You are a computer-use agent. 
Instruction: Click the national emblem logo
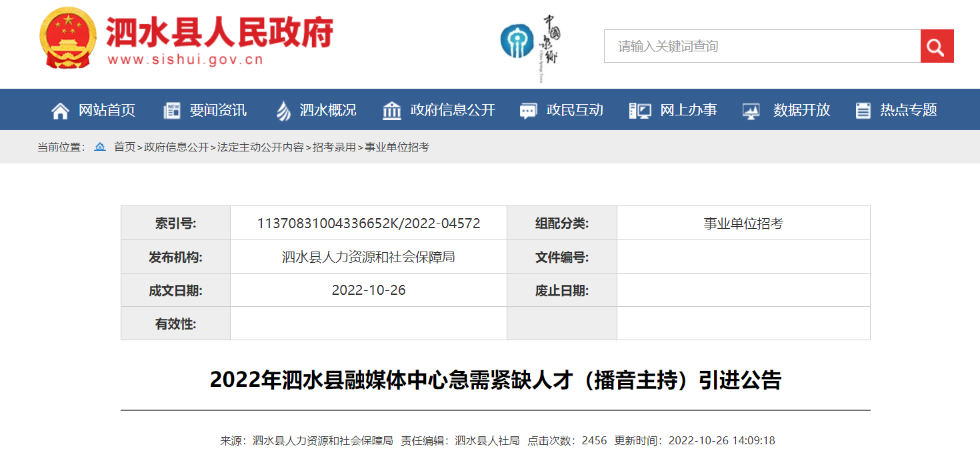67,38
